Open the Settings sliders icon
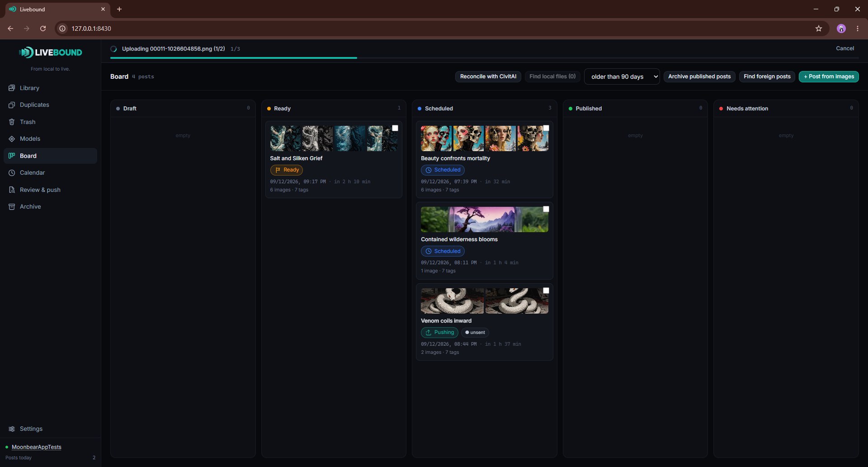Image resolution: width=868 pixels, height=467 pixels. click(x=12, y=429)
